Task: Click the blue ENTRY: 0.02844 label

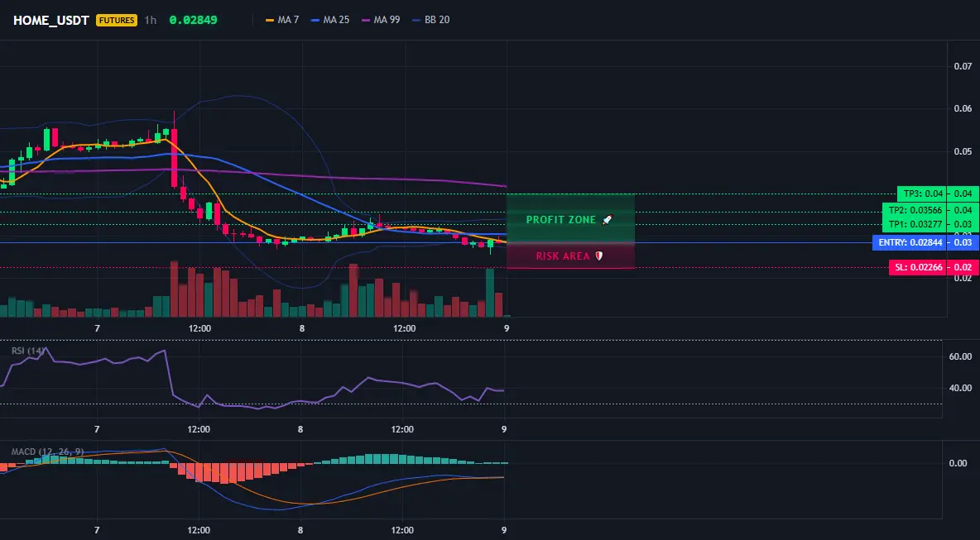Action: [x=909, y=243]
